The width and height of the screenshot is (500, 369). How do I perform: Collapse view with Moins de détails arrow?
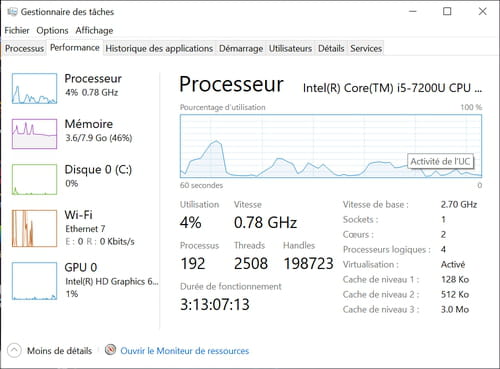(14, 350)
